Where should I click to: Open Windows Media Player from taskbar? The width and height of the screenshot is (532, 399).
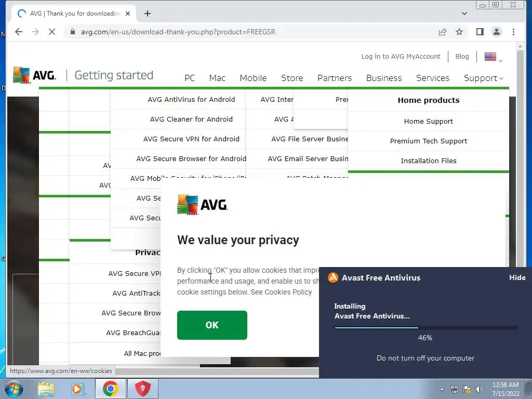click(78, 389)
